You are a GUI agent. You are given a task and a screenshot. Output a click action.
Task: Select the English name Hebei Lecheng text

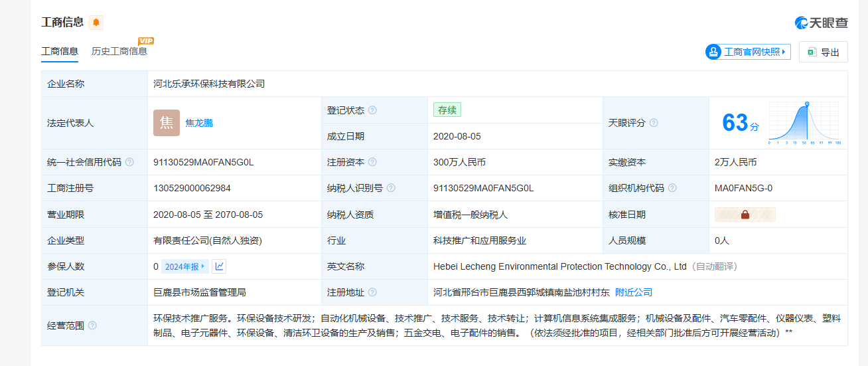(560, 266)
